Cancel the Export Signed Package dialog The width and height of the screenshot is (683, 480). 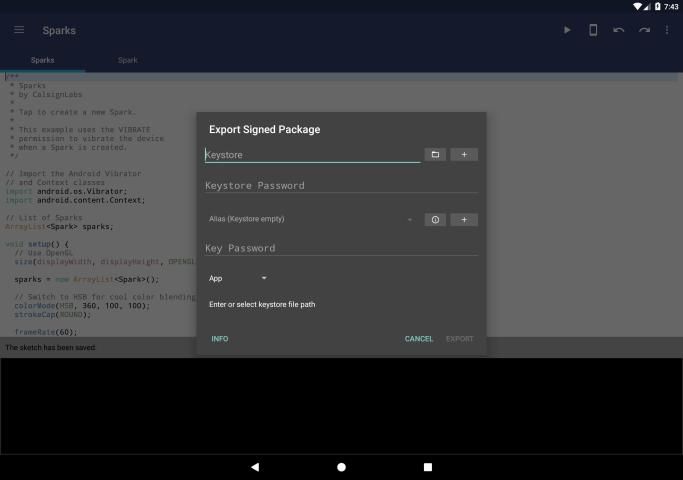point(419,339)
